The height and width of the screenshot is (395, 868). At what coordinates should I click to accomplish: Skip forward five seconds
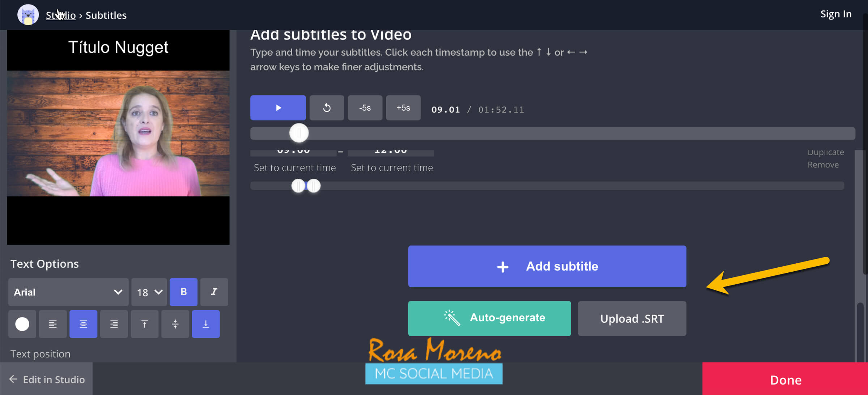pos(403,108)
